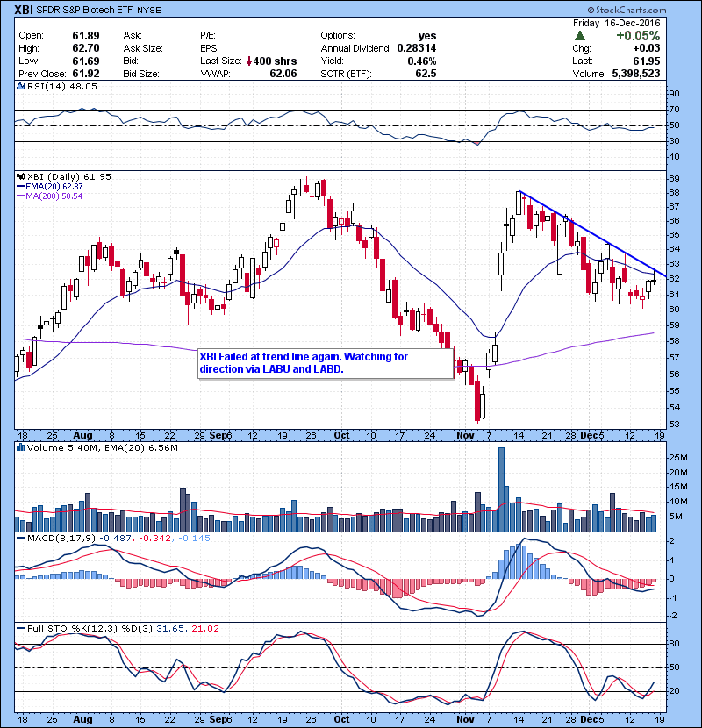Click the Yield value 0.46%
Screen dimensions: 702x728
pyautogui.click(x=422, y=61)
